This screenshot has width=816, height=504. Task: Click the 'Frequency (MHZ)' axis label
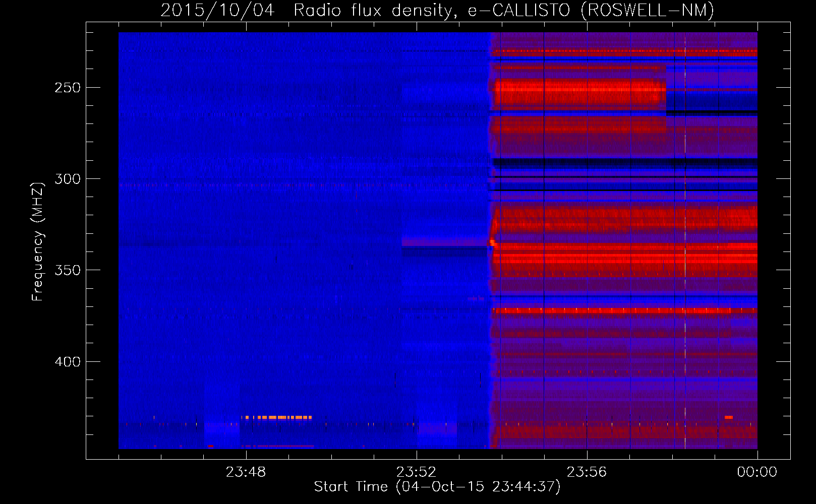click(38, 241)
